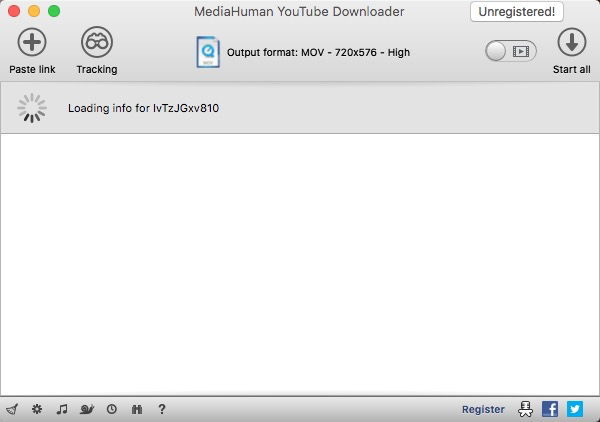Click the loading spinner of the item
The image size is (600, 422).
coord(32,108)
